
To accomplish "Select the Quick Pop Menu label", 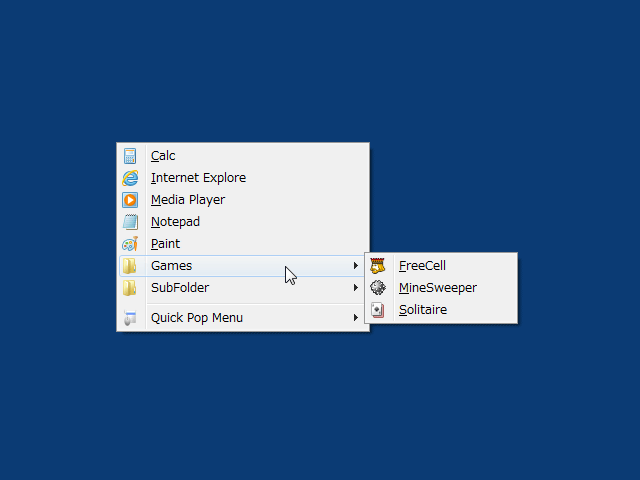I will (x=197, y=318).
